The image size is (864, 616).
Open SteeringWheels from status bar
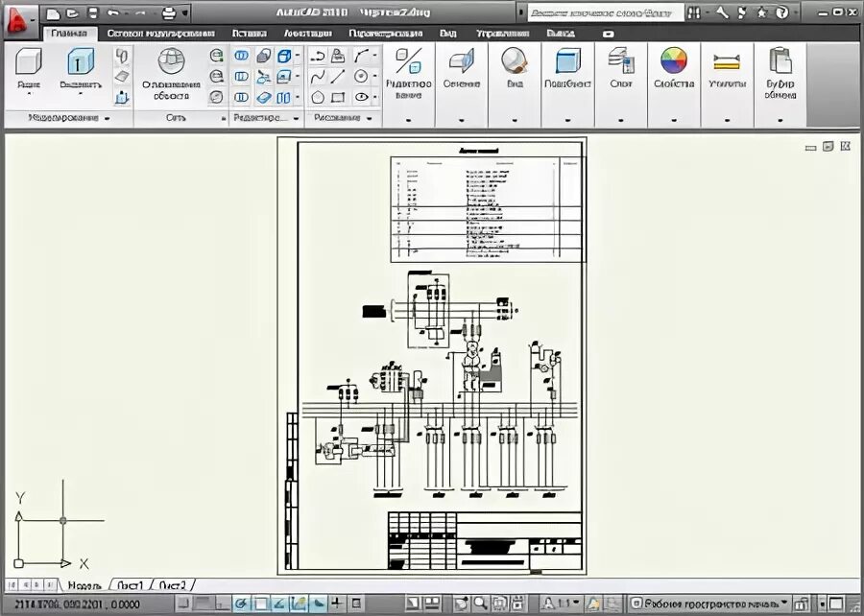click(x=498, y=603)
